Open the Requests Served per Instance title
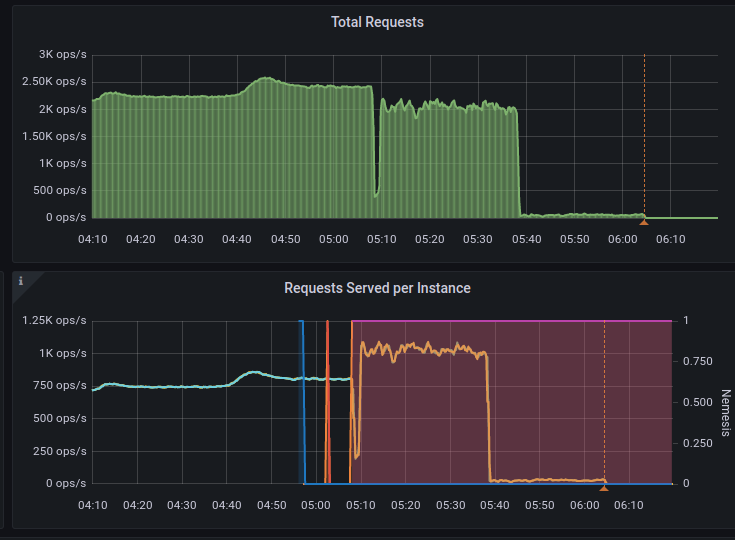735x540 pixels. point(377,288)
